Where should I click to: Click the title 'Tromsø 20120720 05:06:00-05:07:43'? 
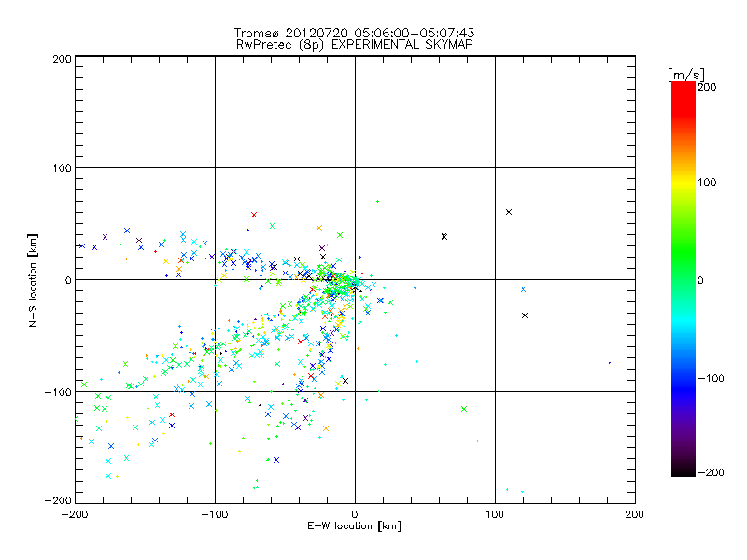pos(354,33)
